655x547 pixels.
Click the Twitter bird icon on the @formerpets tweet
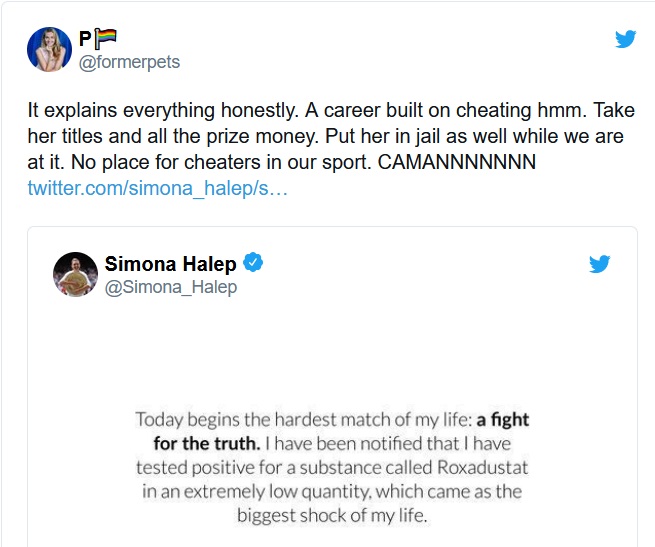coord(625,39)
